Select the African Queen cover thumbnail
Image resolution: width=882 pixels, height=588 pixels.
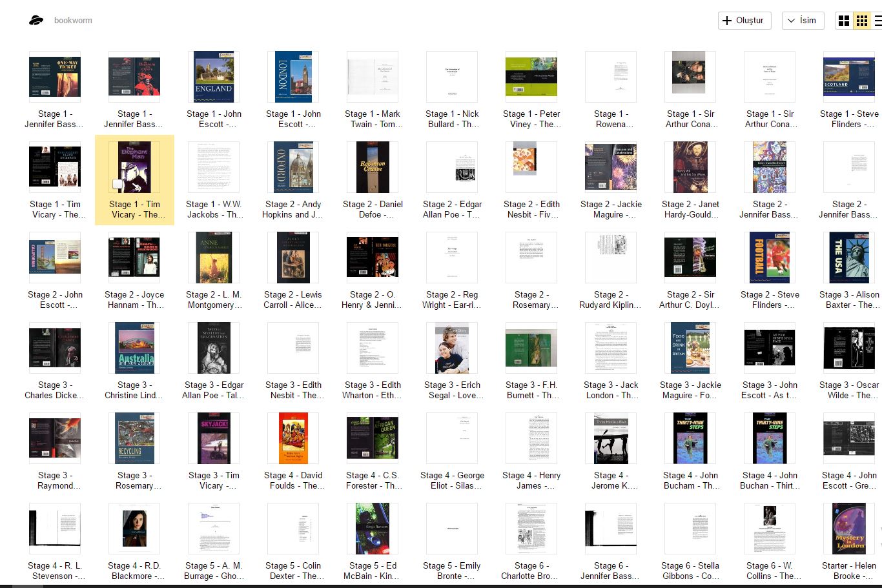coord(373,438)
